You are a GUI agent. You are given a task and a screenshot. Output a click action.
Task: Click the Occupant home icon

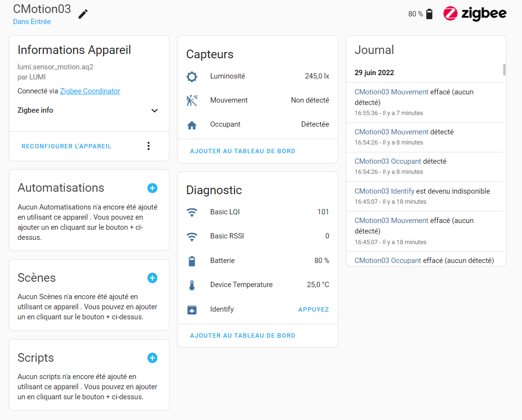point(192,125)
